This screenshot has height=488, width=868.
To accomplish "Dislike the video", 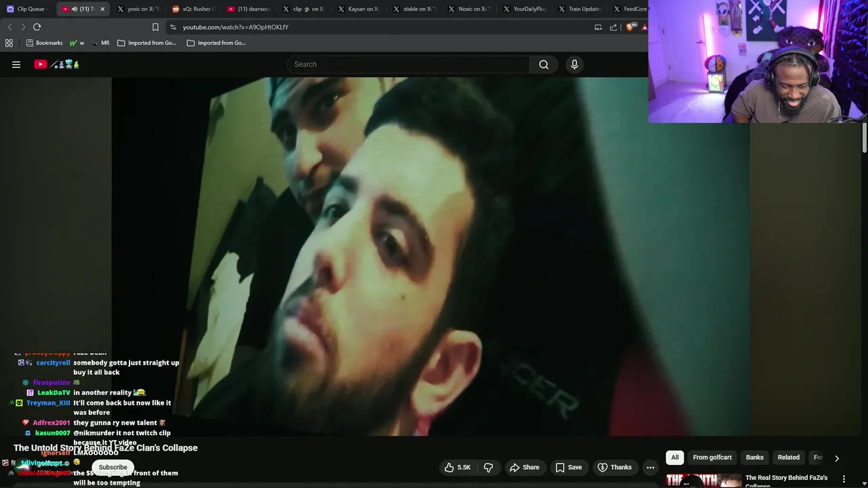I will pyautogui.click(x=488, y=467).
